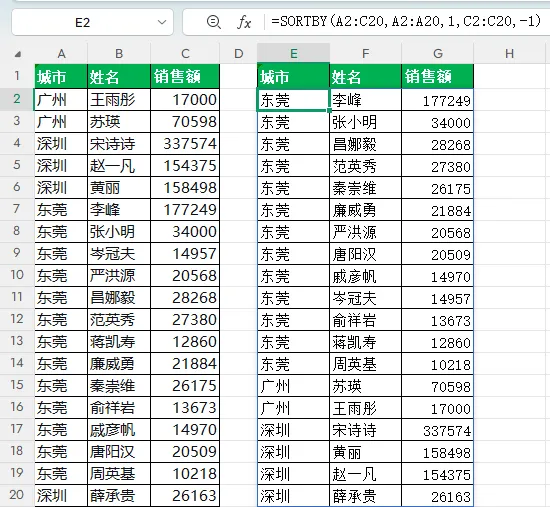Click cell B18 containing 唐阳汉

[x=119, y=452]
